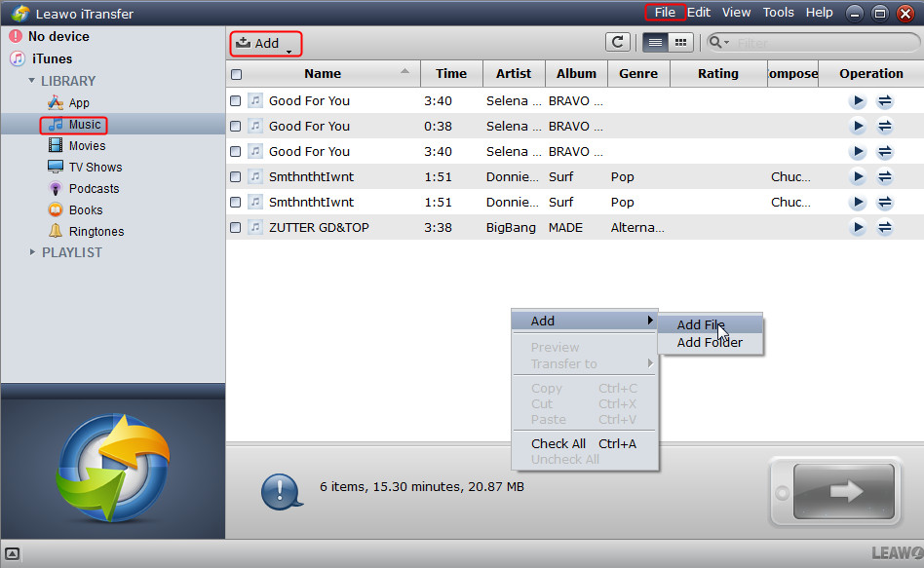Click the Alterna... genre cell

(637, 227)
